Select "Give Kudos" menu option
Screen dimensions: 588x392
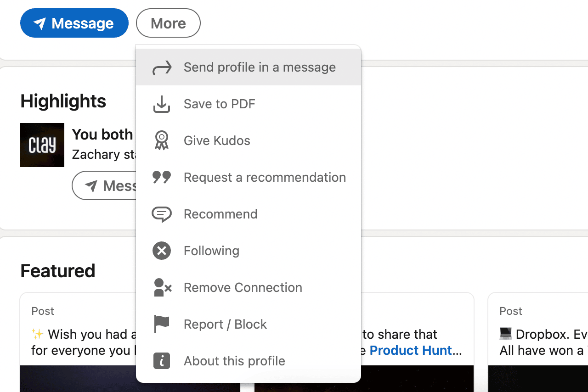pyautogui.click(x=217, y=140)
